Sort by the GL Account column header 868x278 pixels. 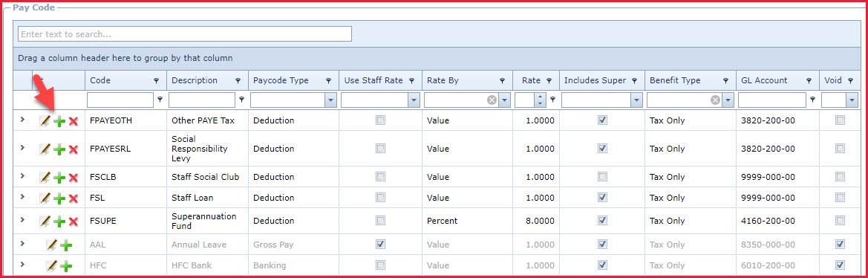click(764, 80)
